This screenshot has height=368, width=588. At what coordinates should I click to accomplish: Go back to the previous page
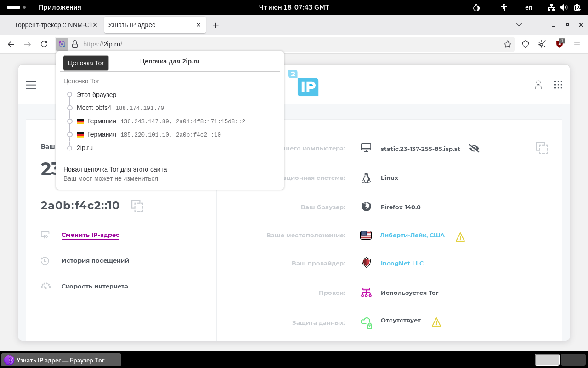click(11, 44)
